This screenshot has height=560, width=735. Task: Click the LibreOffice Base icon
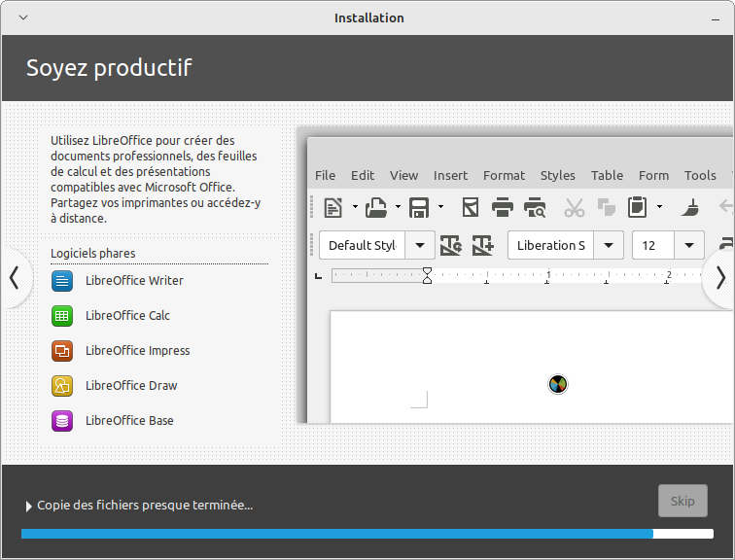coord(62,421)
